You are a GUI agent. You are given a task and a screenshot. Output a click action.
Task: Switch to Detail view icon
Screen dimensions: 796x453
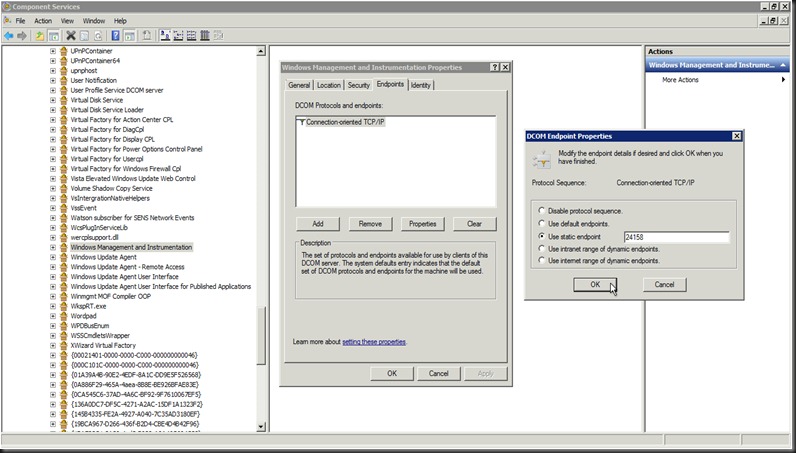[x=205, y=36]
